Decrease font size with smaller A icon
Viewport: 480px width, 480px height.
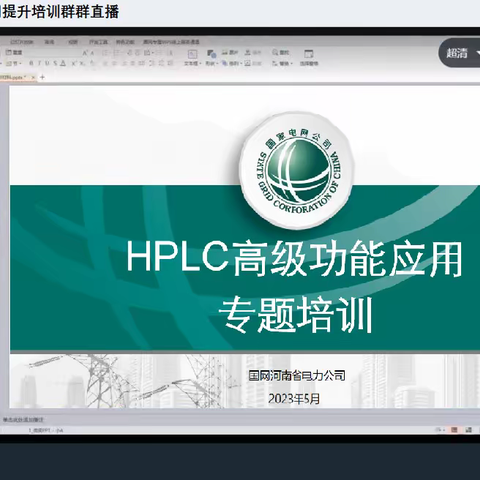point(92,53)
